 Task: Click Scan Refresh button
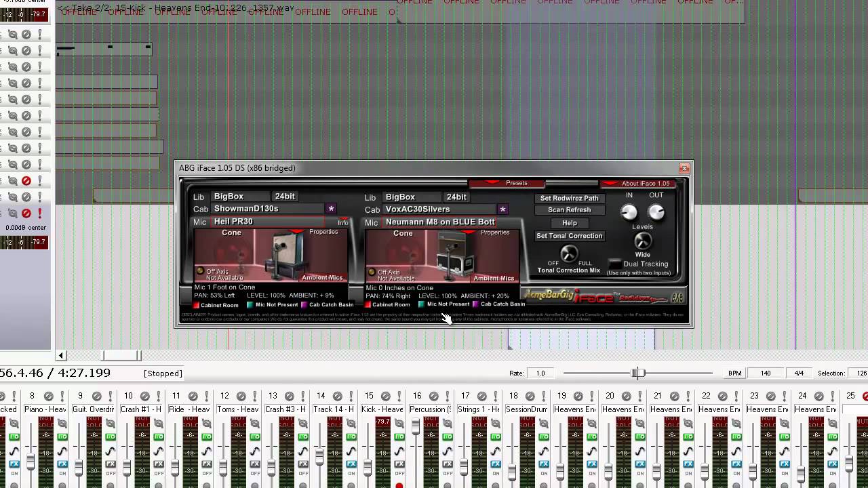pyautogui.click(x=570, y=210)
